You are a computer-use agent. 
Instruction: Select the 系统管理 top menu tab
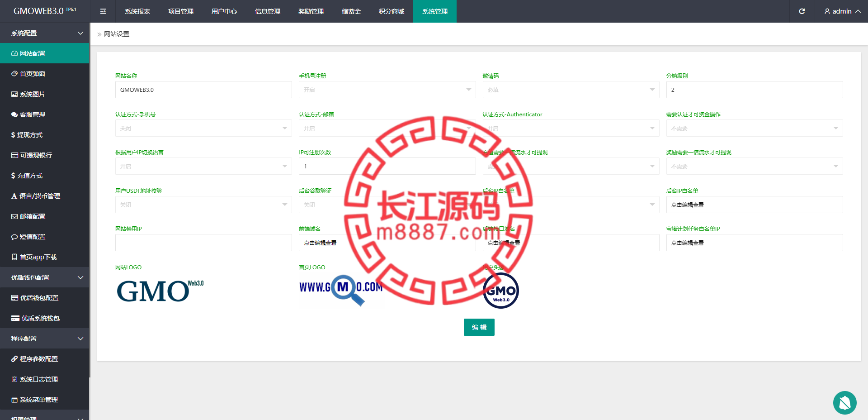point(435,11)
